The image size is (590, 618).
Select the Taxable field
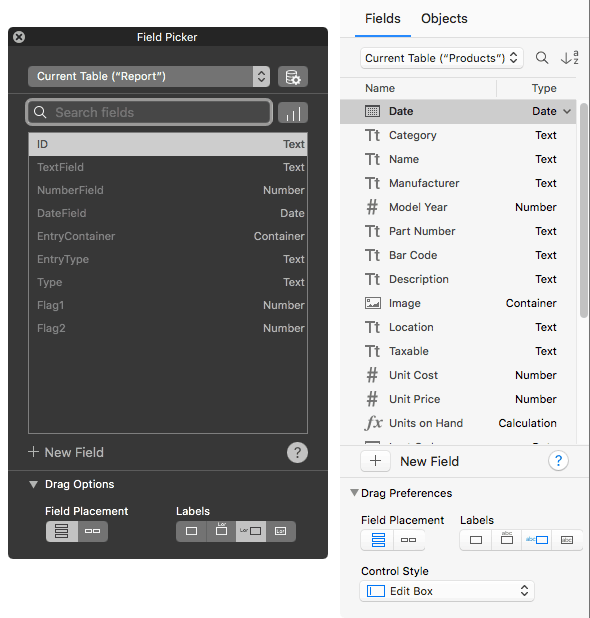(458, 351)
